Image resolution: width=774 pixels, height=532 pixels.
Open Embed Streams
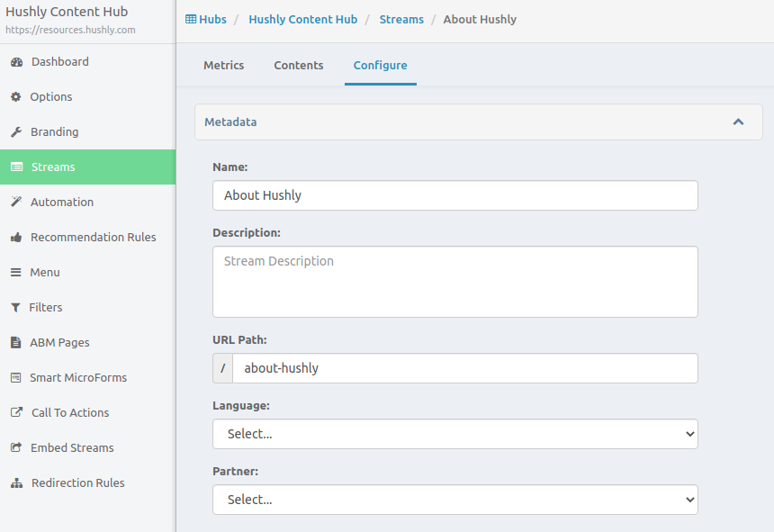point(88,447)
